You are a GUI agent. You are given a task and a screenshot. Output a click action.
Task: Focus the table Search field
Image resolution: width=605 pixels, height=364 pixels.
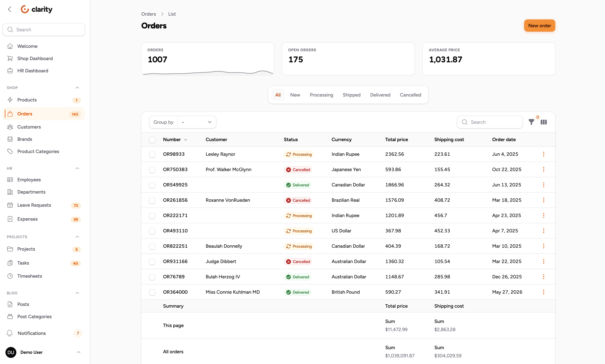489,122
